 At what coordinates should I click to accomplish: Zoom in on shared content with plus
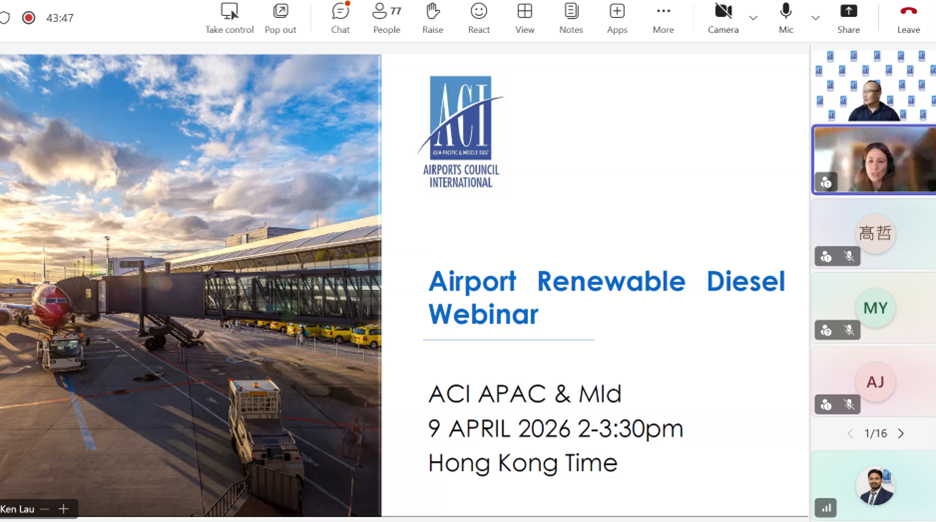tap(63, 509)
